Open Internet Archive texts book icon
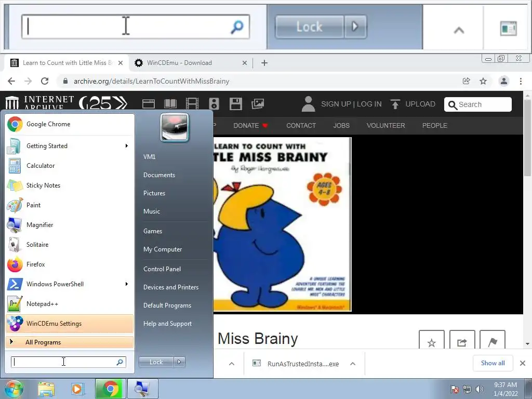 click(170, 104)
